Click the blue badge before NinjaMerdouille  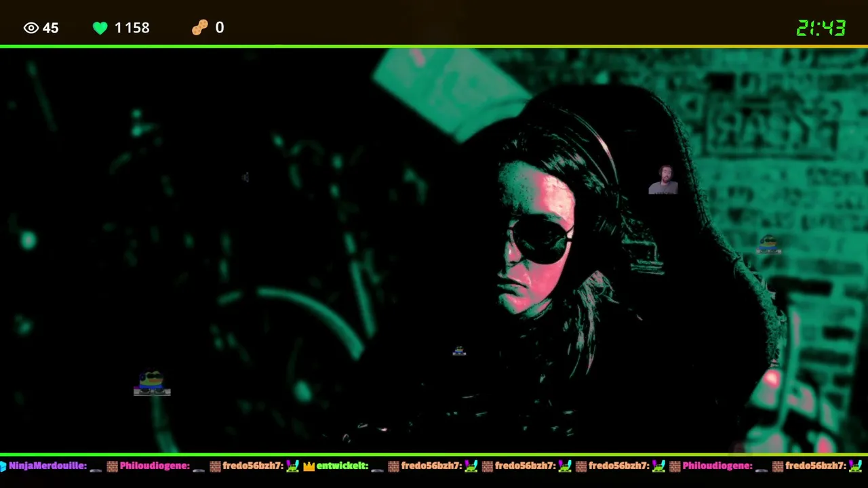coord(3,466)
